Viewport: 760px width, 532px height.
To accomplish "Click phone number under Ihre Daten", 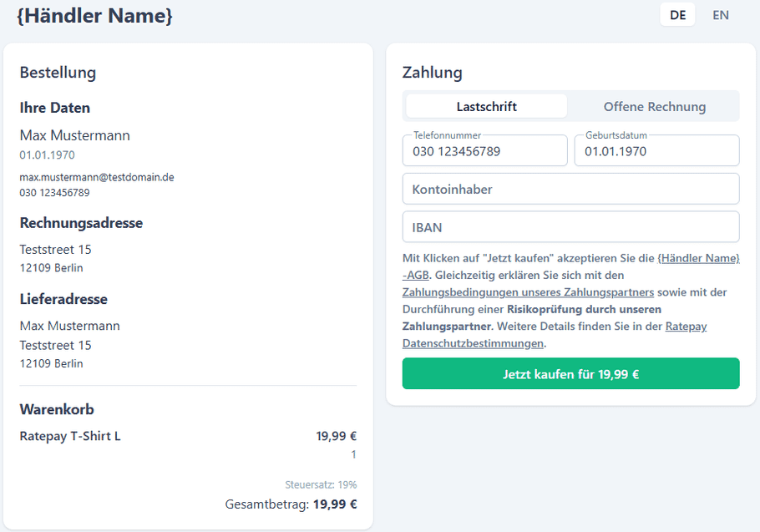I will tap(55, 193).
